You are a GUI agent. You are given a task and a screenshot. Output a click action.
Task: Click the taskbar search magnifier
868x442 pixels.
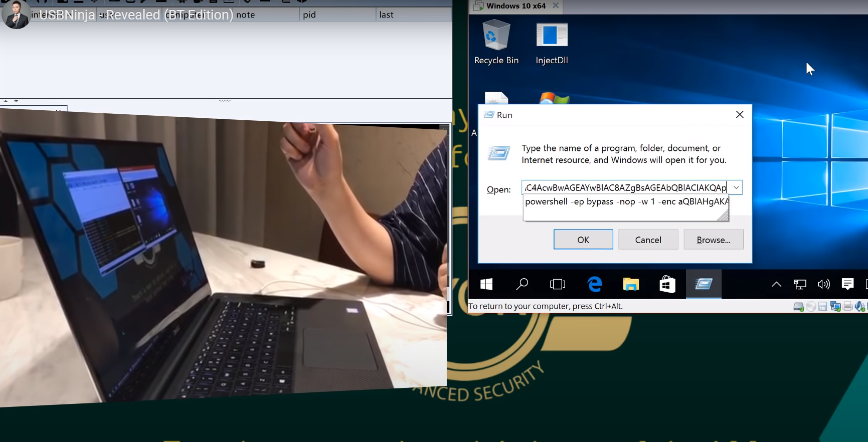522,284
